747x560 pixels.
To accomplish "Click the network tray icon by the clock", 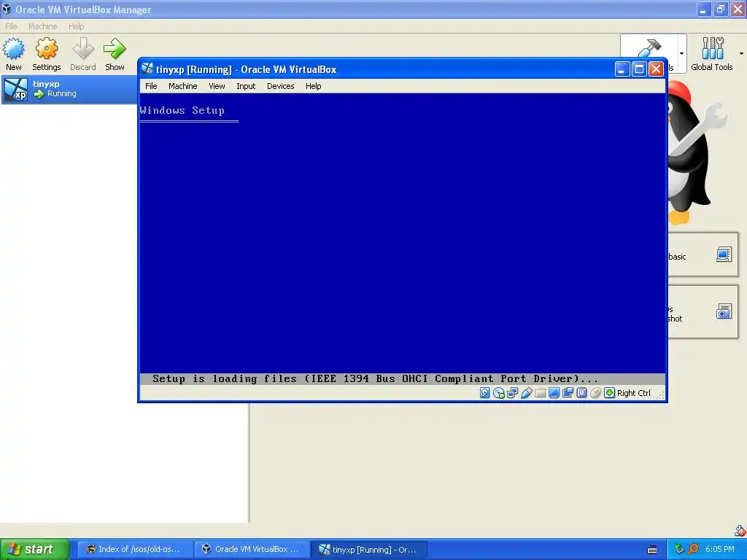I will (679, 550).
